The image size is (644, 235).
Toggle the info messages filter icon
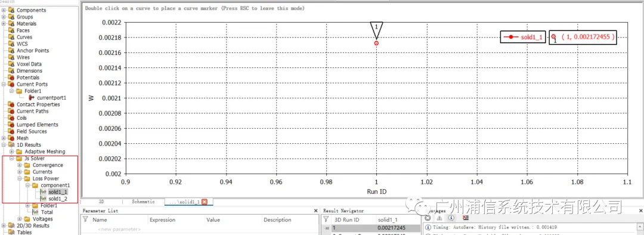point(451,218)
